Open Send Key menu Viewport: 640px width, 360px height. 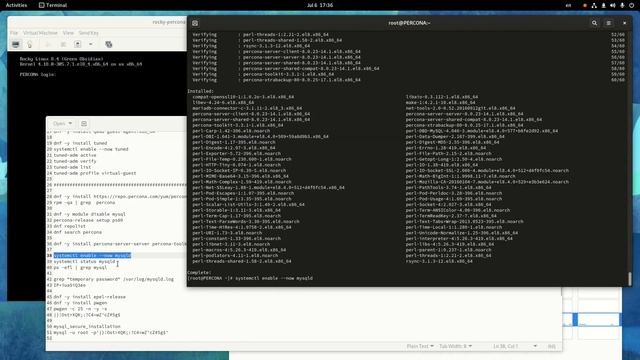pyautogui.click(x=89, y=33)
